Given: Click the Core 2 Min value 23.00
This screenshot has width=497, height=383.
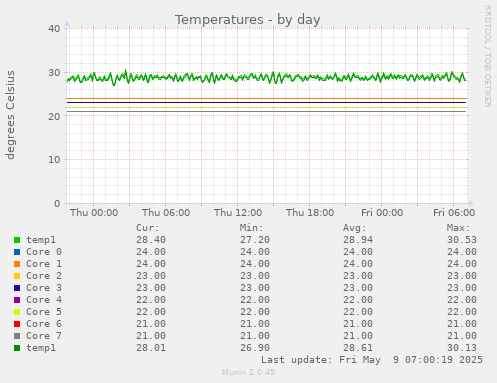Looking at the screenshot, I should click(x=255, y=276).
